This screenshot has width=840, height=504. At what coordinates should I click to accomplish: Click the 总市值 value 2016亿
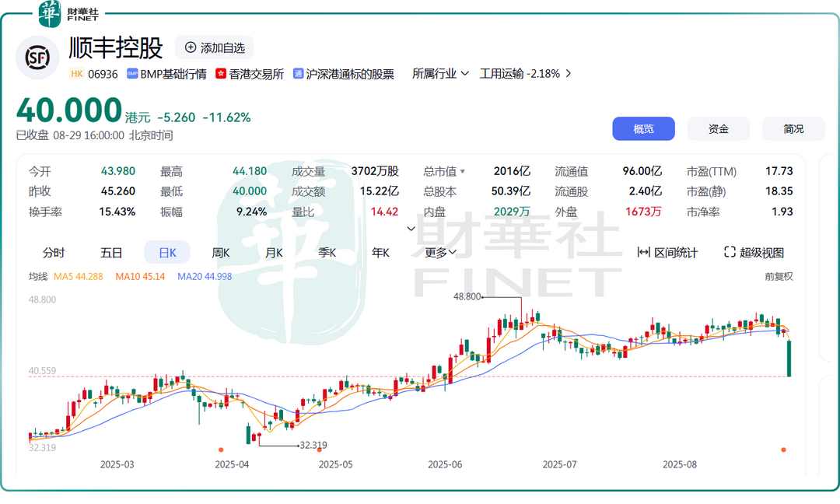tap(512, 171)
